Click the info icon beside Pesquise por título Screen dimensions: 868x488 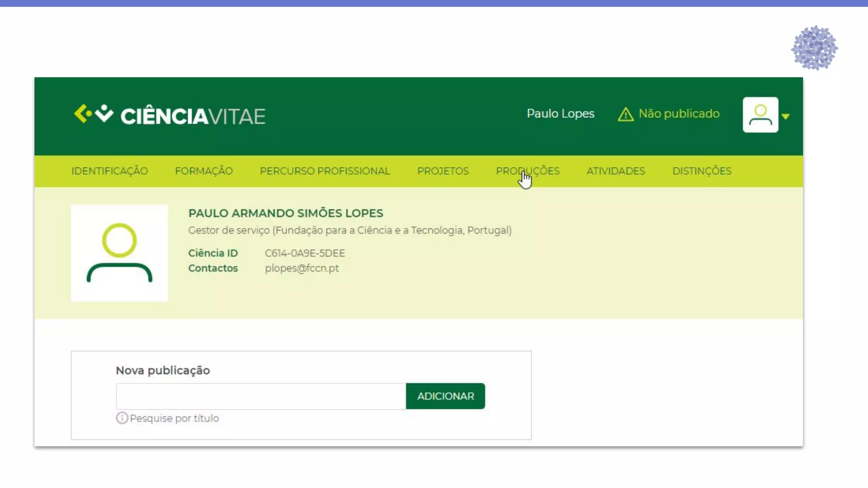click(122, 418)
